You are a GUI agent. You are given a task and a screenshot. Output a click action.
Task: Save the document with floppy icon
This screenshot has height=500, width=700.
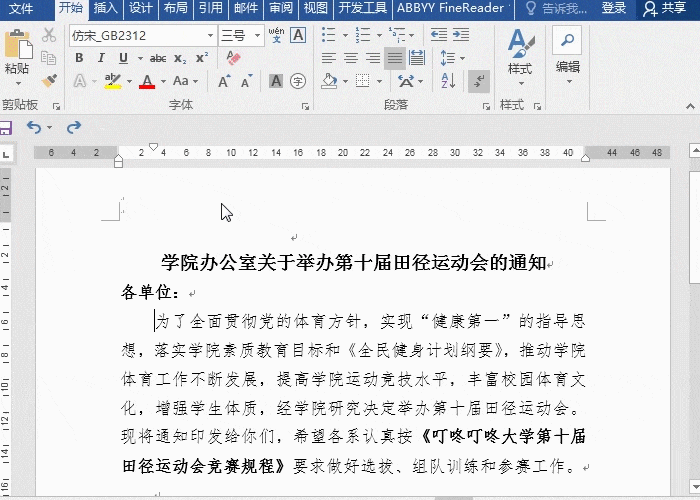click(5, 128)
